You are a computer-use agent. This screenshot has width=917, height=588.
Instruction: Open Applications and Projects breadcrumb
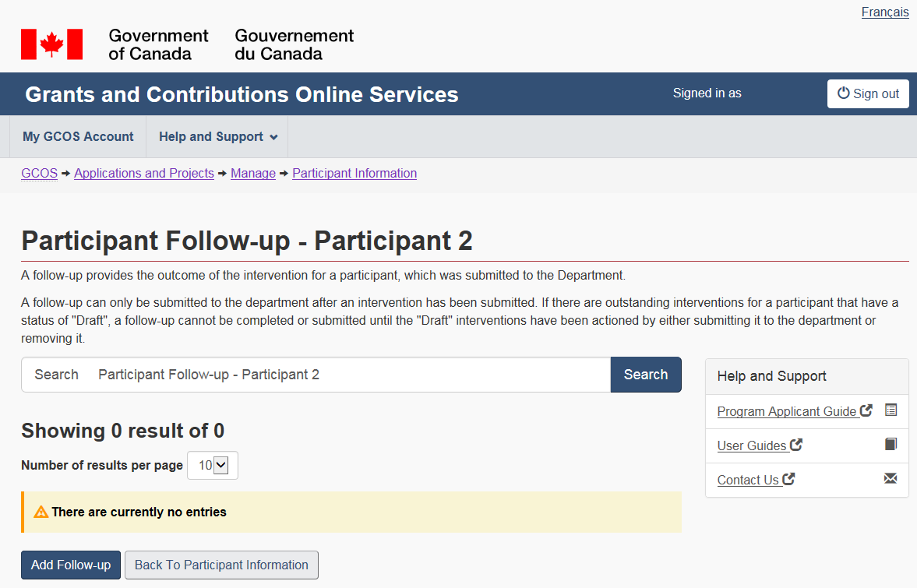[x=144, y=174]
